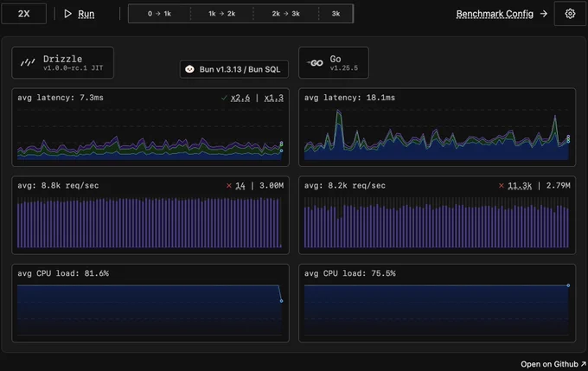588x371 pixels.
Task: Click the Go CPU chart end marker dot
Action: click(568, 285)
